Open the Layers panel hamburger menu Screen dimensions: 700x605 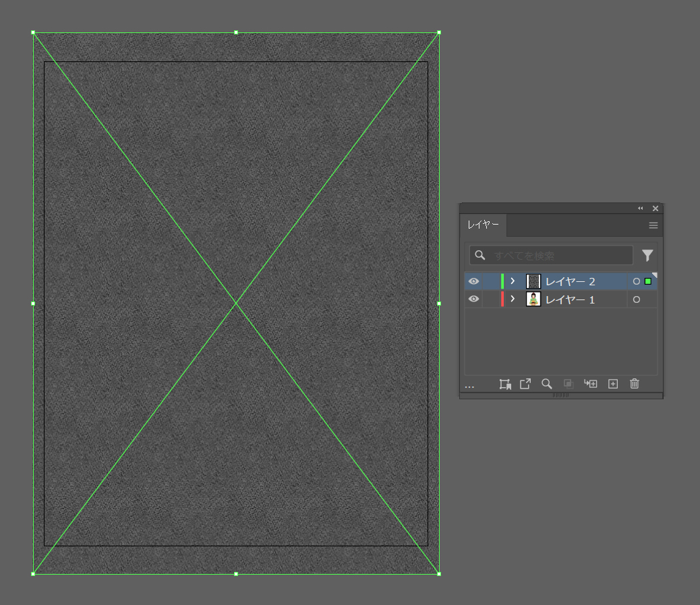653,225
